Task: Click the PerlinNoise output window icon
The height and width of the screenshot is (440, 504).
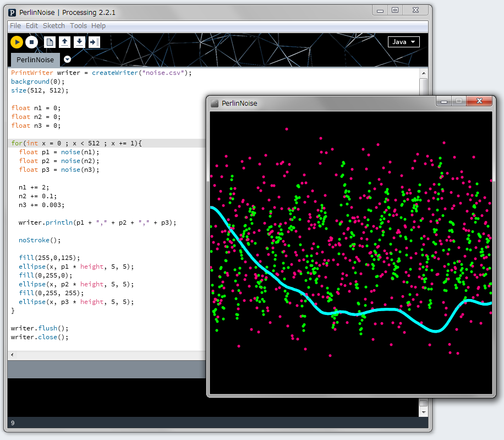Action: 215,103
